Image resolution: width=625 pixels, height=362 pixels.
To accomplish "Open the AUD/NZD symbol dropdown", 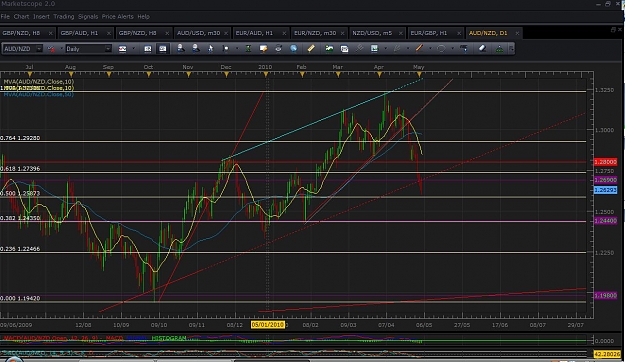I will click(39, 49).
